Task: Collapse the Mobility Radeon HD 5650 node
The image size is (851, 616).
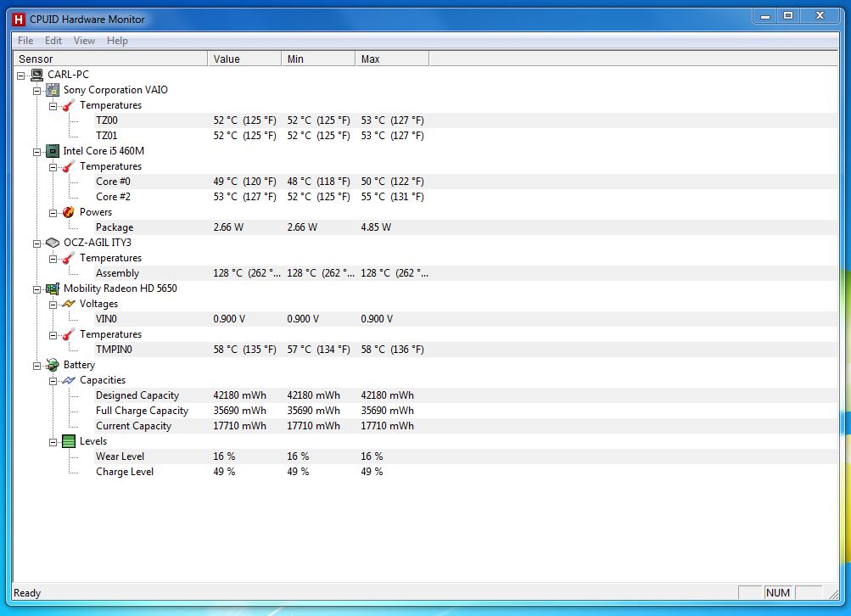Action: (x=36, y=289)
